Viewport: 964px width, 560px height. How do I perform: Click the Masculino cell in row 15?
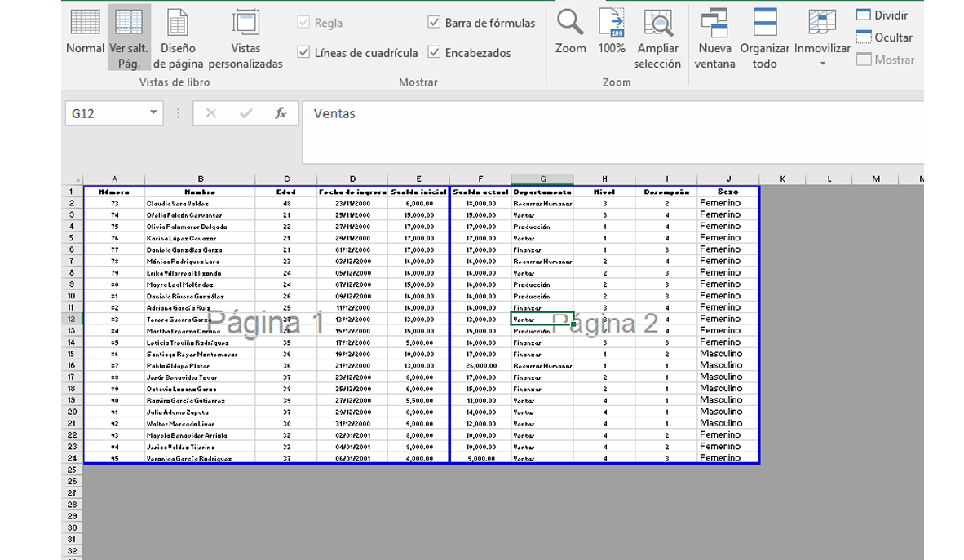pyautogui.click(x=728, y=354)
